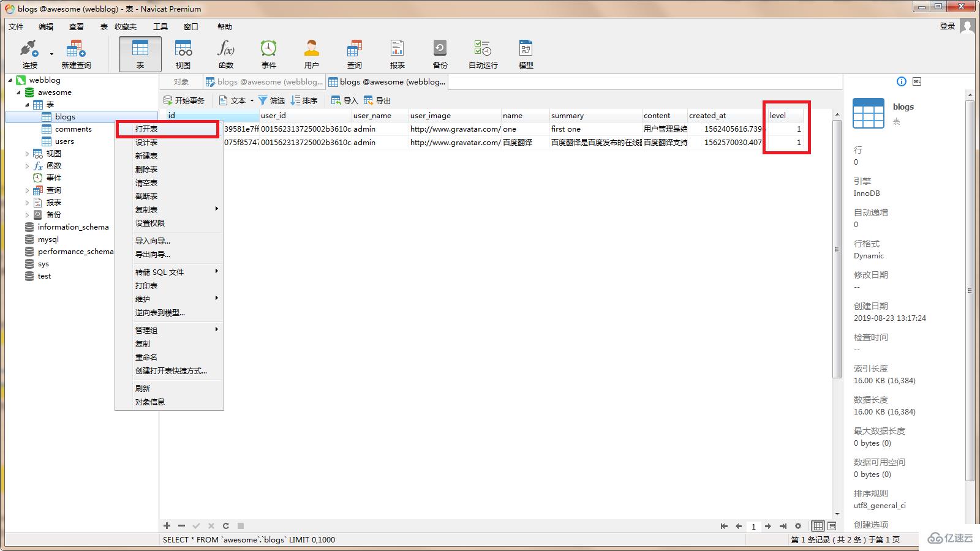Screen dimensions: 980x551
Task: Open the 文件 (File) menu
Action: coord(16,26)
